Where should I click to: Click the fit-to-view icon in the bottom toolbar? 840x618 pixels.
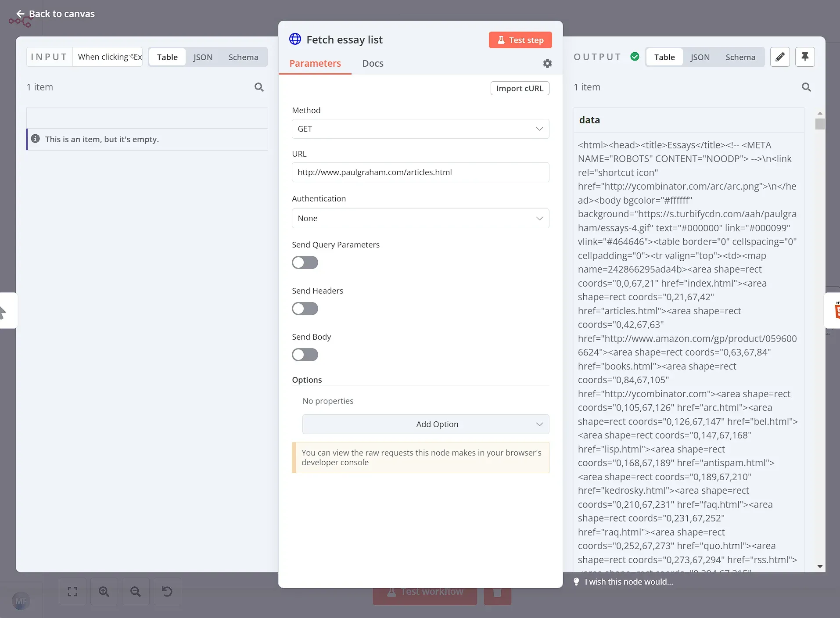coord(72,591)
